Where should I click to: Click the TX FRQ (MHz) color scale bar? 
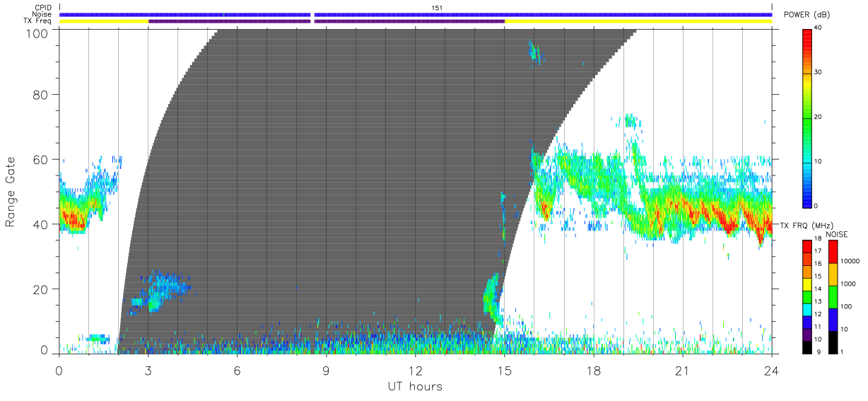807,297
